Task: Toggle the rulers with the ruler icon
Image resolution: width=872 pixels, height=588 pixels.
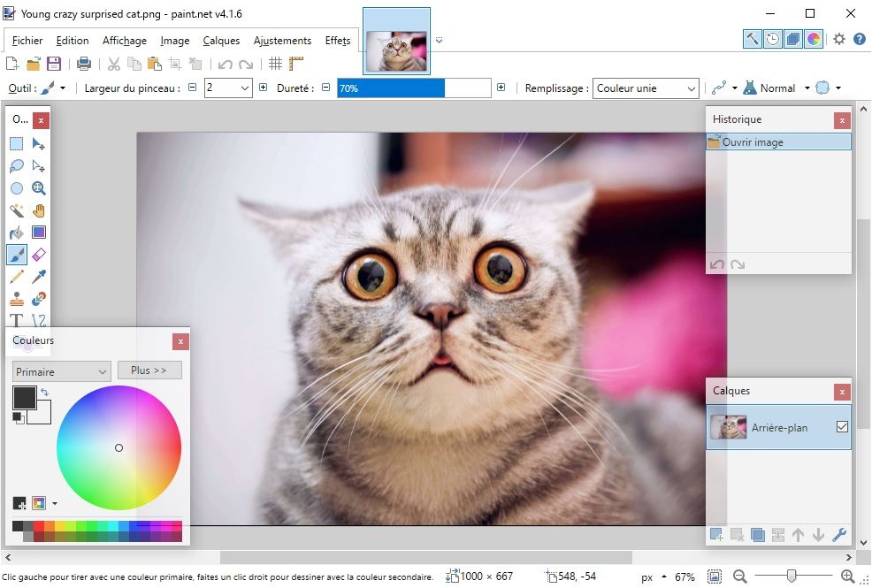Action: click(296, 63)
